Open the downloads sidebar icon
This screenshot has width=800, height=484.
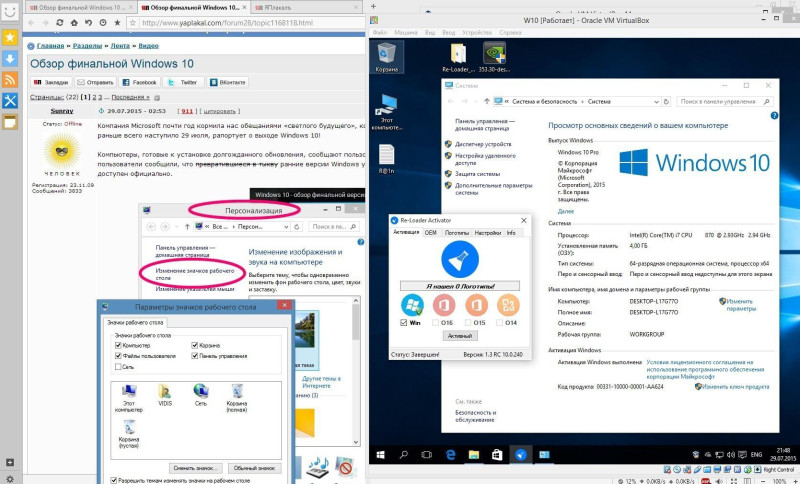click(x=10, y=59)
